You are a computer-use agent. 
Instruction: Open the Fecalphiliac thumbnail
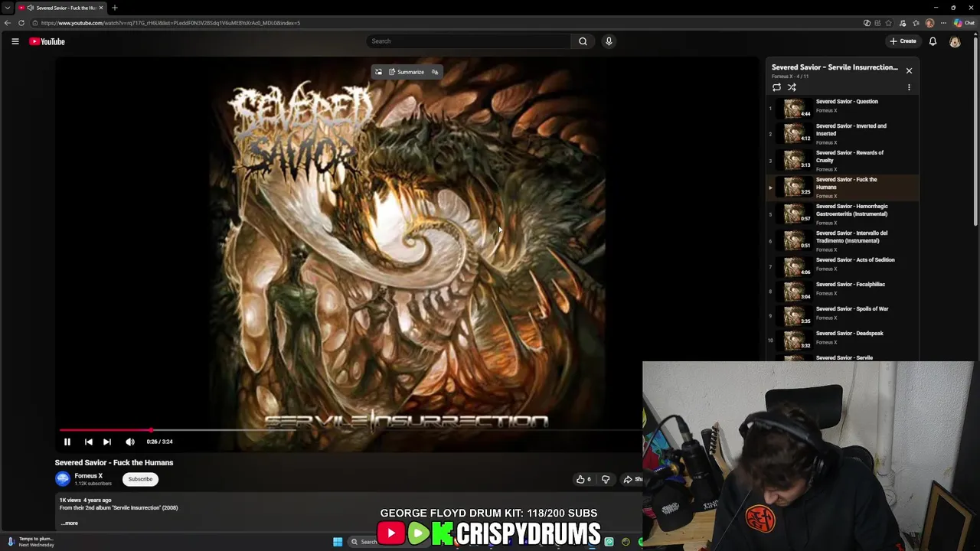[x=795, y=291]
